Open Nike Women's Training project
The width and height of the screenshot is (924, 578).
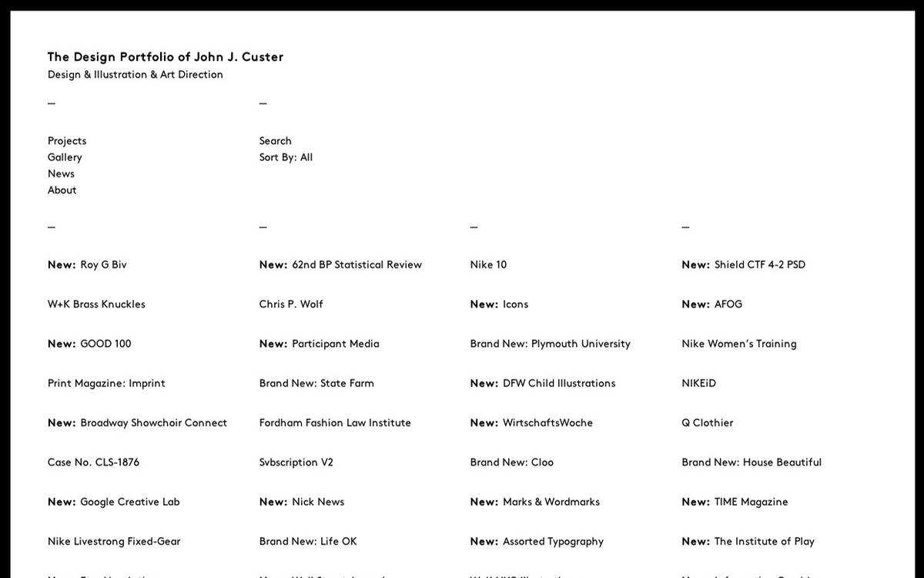pos(738,344)
